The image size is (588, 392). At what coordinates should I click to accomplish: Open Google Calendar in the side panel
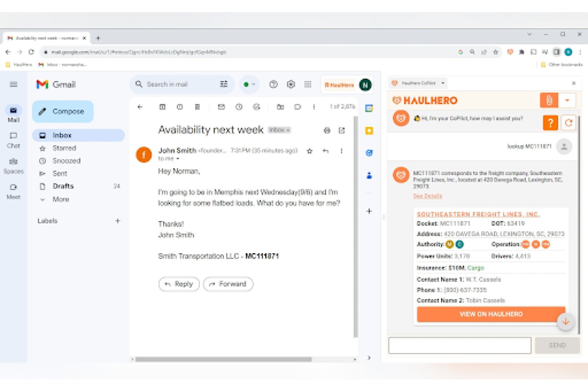pyautogui.click(x=369, y=109)
